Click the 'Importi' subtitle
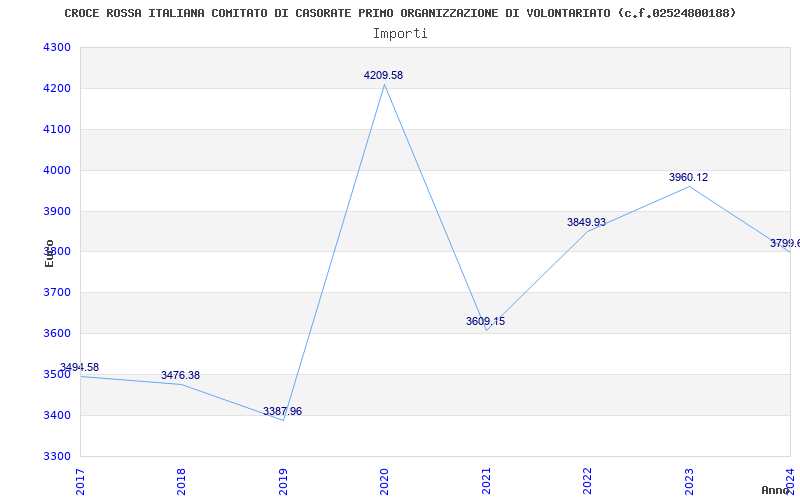 400,34
